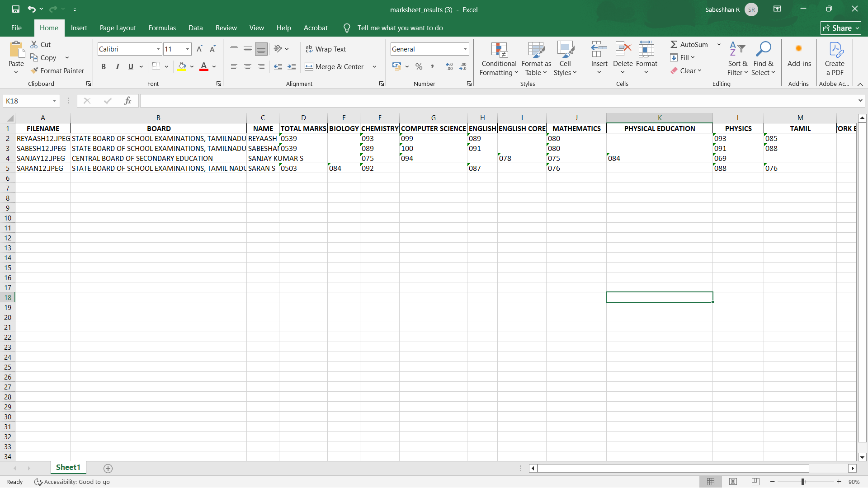Click the Increase Font Size icon
The image size is (868, 488).
[199, 49]
